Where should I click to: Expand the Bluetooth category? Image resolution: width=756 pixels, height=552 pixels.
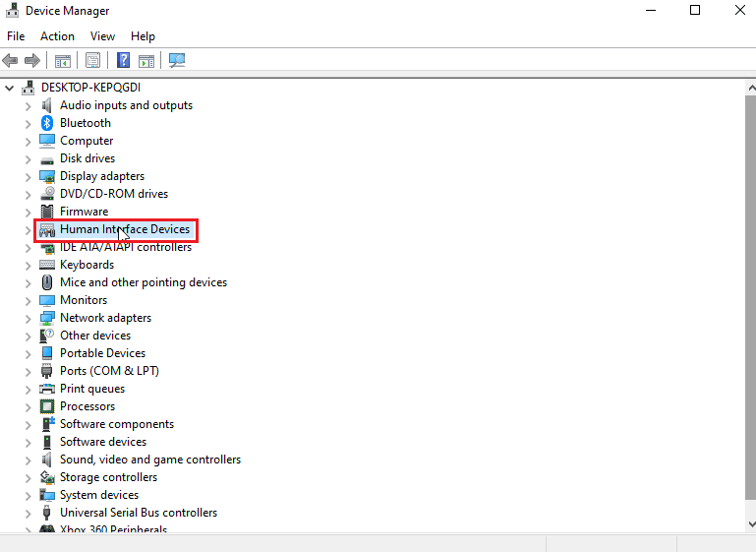click(28, 124)
